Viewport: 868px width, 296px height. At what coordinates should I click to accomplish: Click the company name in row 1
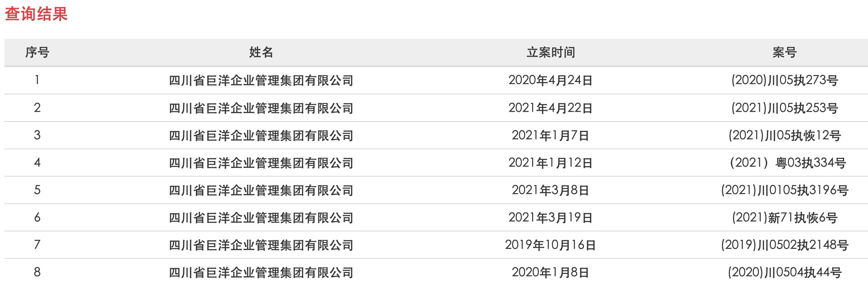pyautogui.click(x=261, y=80)
